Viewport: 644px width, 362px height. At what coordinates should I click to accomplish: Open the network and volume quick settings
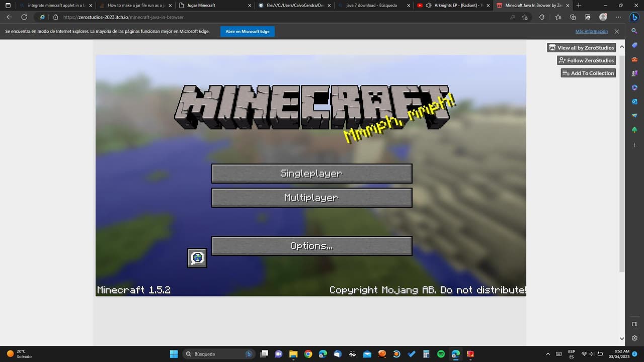click(x=592, y=354)
